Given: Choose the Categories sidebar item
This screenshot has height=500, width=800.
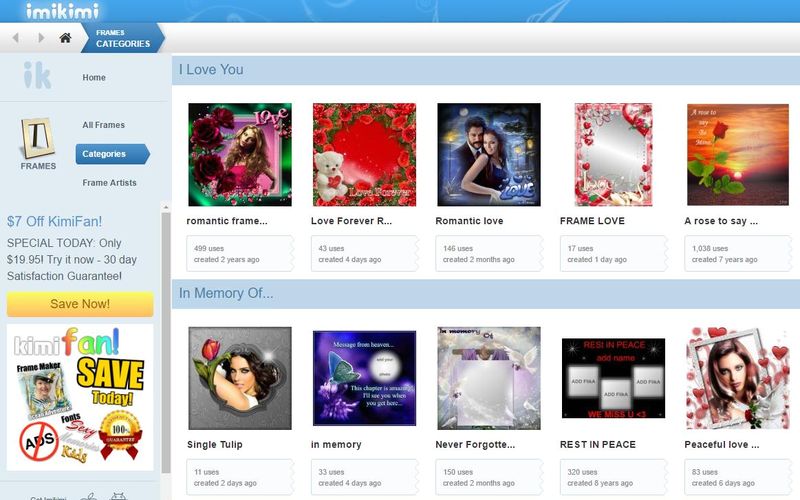Looking at the screenshot, I should tap(106, 154).
